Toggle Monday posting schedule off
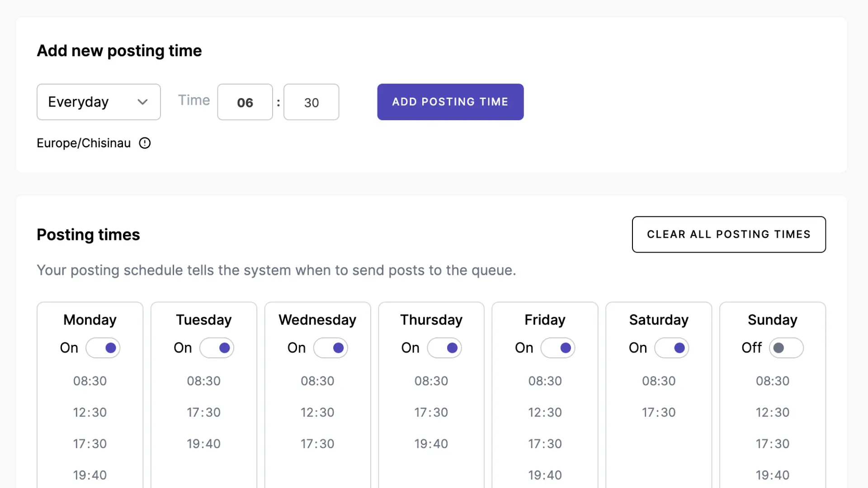The height and width of the screenshot is (488, 868). [x=103, y=347]
